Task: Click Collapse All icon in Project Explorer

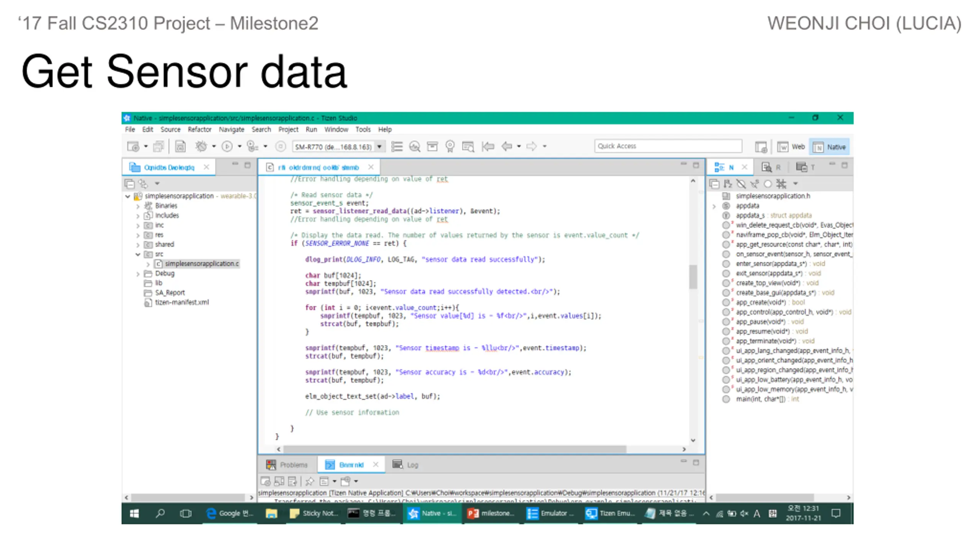Action: coord(129,184)
